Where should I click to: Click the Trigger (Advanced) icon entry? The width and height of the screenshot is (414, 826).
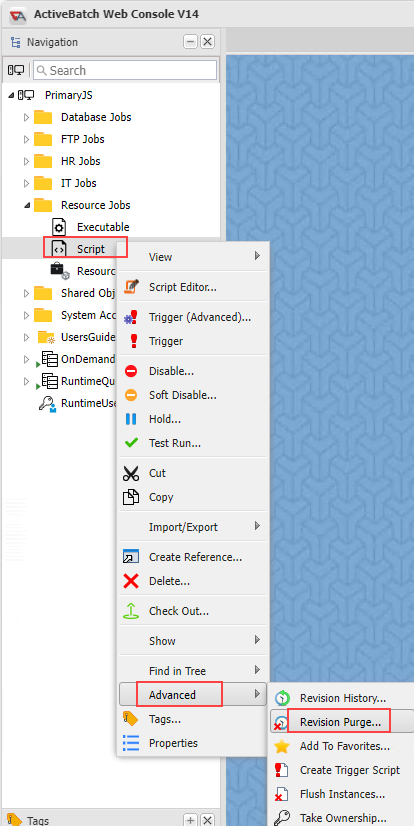click(130, 317)
